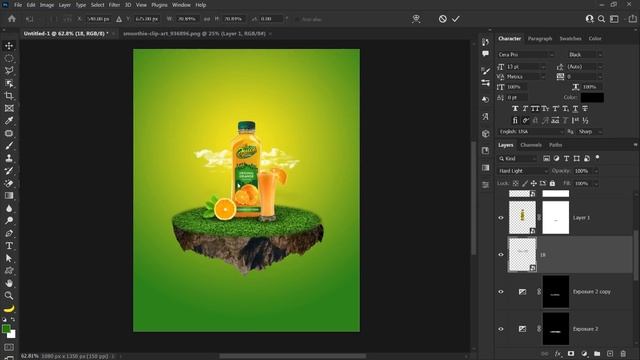The width and height of the screenshot is (640, 360).
Task: Create a new layer group
Action: coord(597,353)
